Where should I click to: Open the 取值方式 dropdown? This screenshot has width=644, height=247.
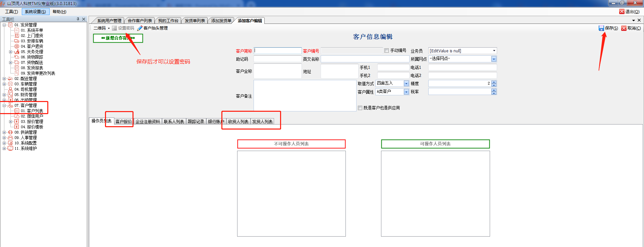point(406,84)
